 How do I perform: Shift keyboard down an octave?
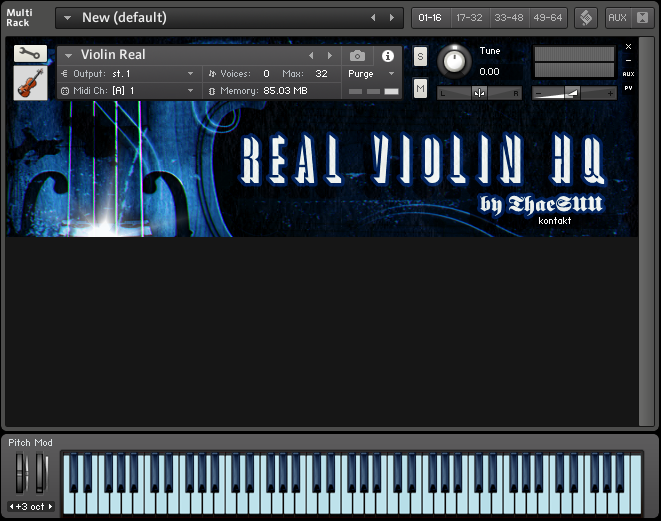[11, 506]
